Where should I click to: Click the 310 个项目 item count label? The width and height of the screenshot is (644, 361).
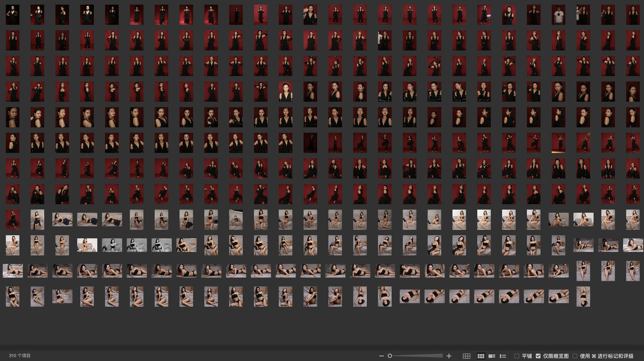(x=20, y=356)
